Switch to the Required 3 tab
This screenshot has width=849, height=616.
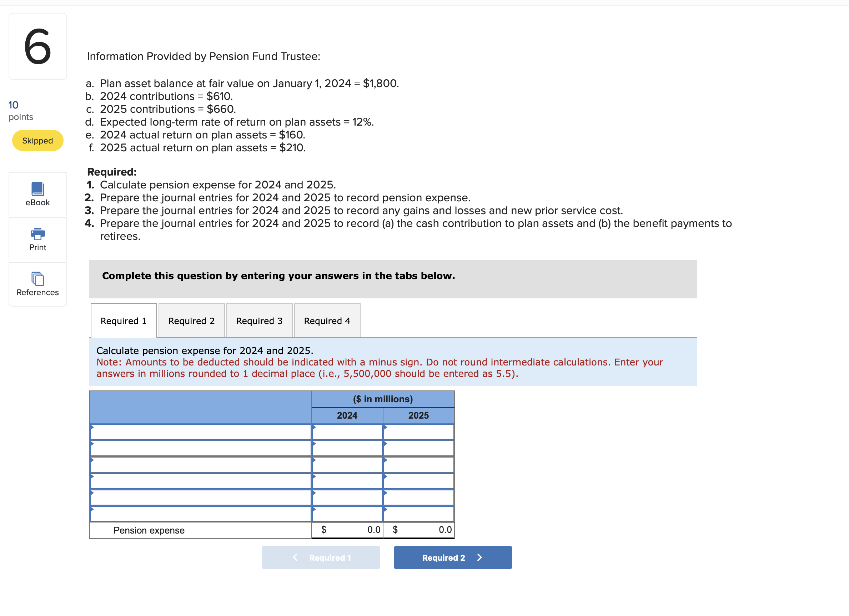click(x=260, y=320)
